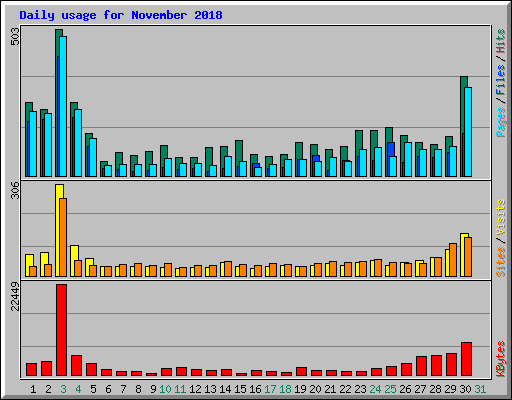Select the orange Sites bar for day 29
This screenshot has height=400, width=512.
[x=453, y=260]
